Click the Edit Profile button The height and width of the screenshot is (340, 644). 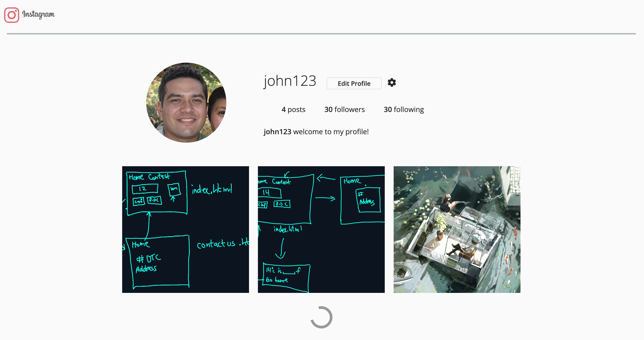354,83
